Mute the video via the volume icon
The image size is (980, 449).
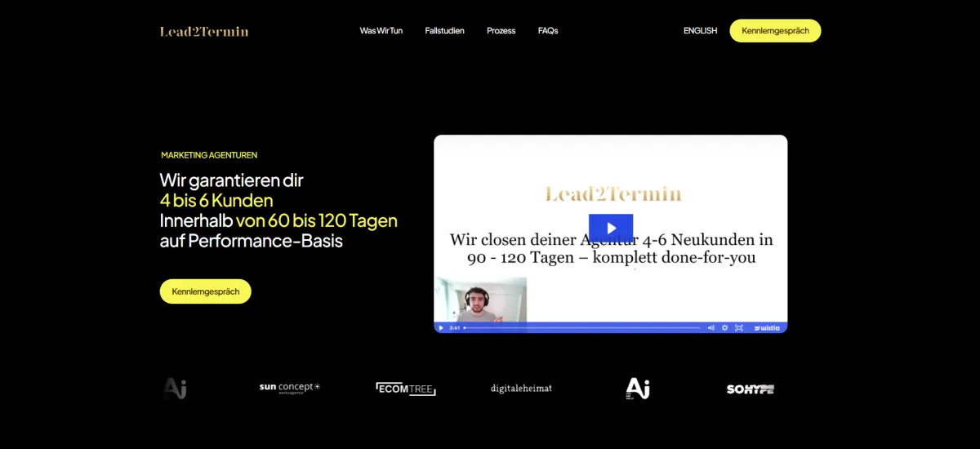point(710,327)
